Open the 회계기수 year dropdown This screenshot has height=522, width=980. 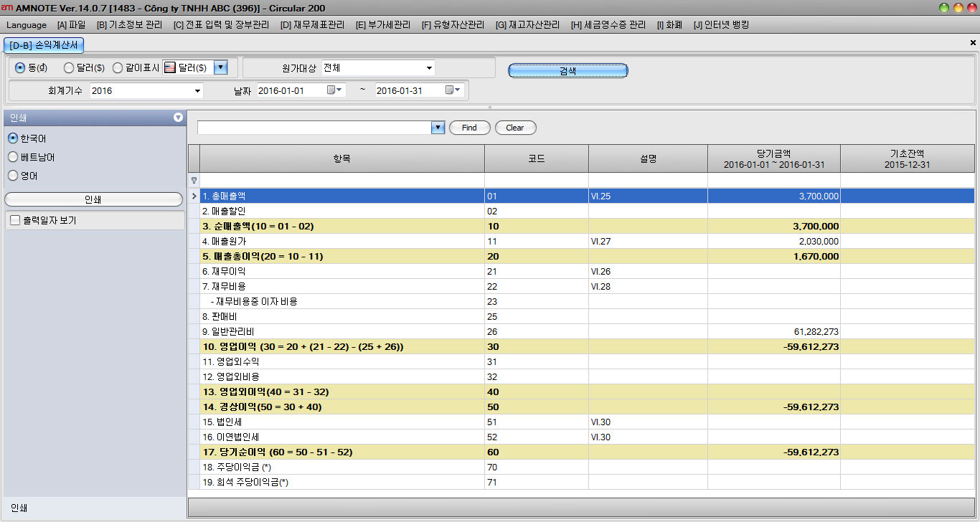[197, 91]
